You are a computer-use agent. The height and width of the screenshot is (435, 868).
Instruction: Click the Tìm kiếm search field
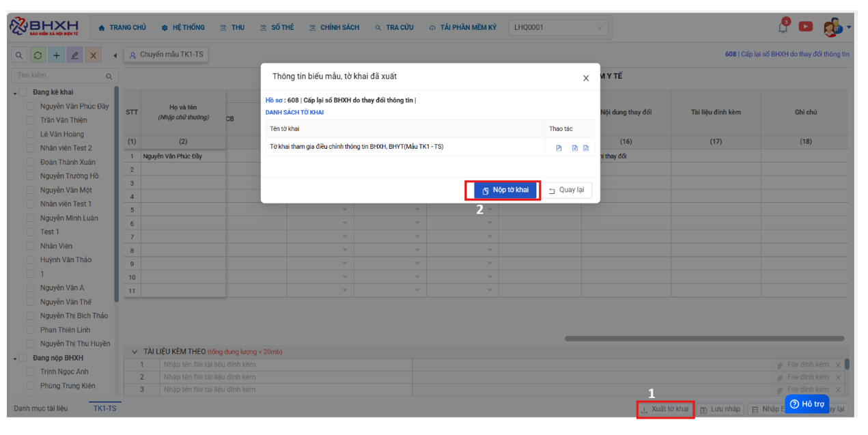[59, 76]
